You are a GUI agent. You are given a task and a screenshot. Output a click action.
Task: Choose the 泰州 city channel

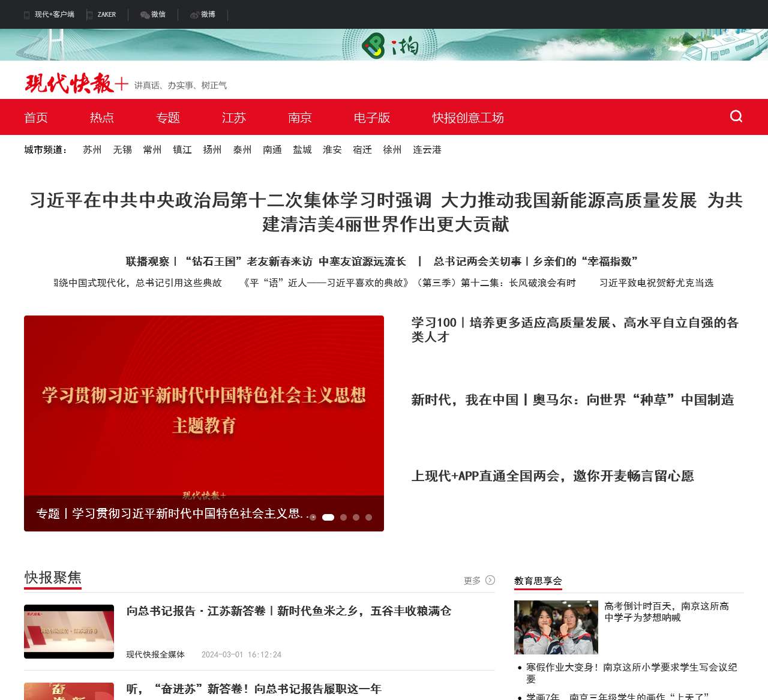pyautogui.click(x=242, y=150)
